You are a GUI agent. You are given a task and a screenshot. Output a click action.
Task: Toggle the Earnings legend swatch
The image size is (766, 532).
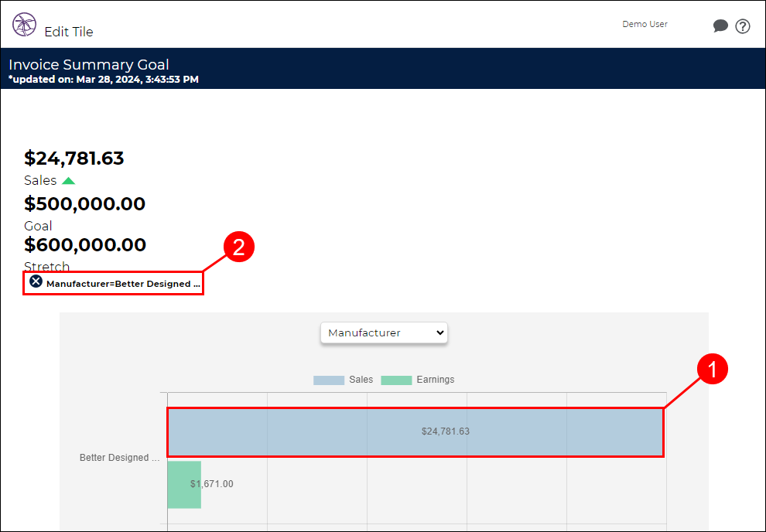(x=396, y=380)
